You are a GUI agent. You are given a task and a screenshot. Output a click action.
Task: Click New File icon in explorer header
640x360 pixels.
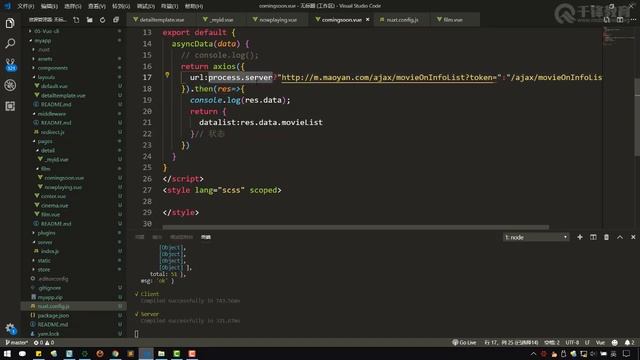click(76, 20)
